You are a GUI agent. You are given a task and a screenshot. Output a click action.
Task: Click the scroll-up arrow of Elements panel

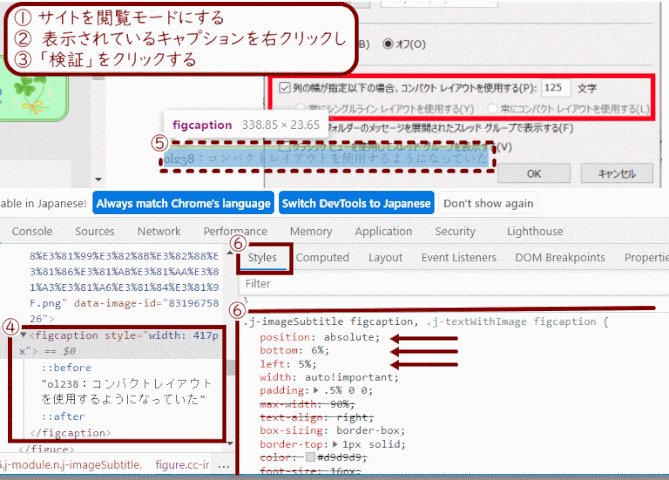(230, 253)
